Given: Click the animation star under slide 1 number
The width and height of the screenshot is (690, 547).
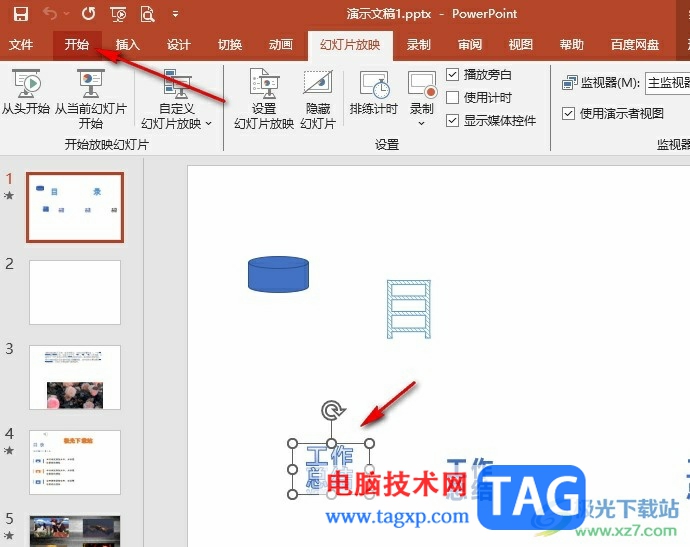Looking at the screenshot, I should coord(9,195).
